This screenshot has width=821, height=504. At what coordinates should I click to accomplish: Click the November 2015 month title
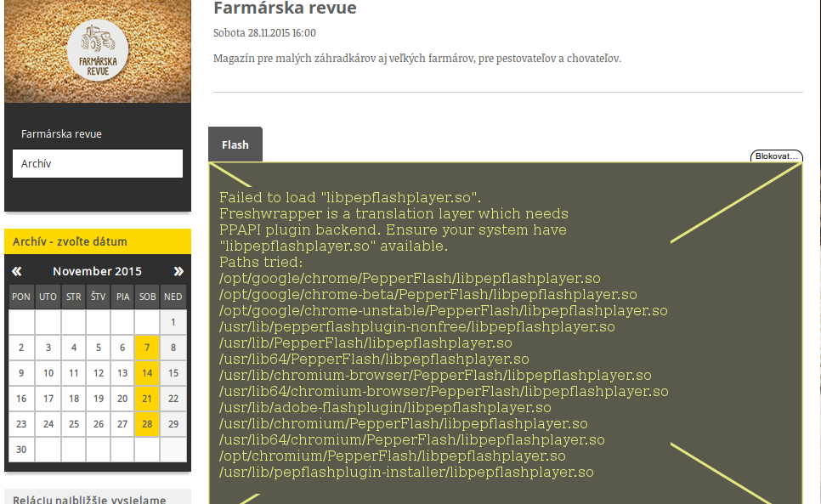(x=98, y=271)
